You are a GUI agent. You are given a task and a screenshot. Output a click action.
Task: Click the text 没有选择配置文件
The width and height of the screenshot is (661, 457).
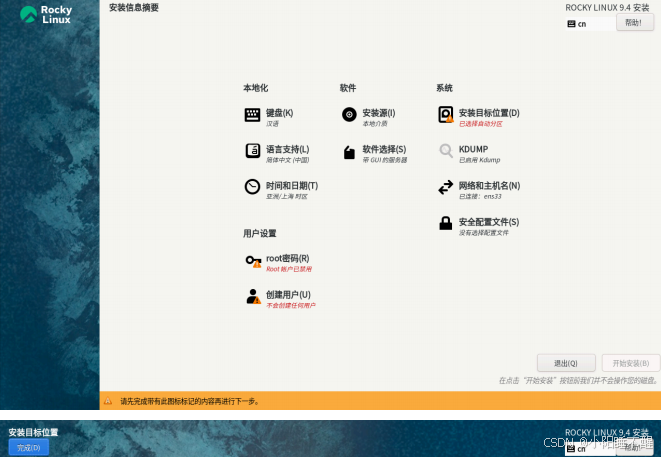[484, 233]
